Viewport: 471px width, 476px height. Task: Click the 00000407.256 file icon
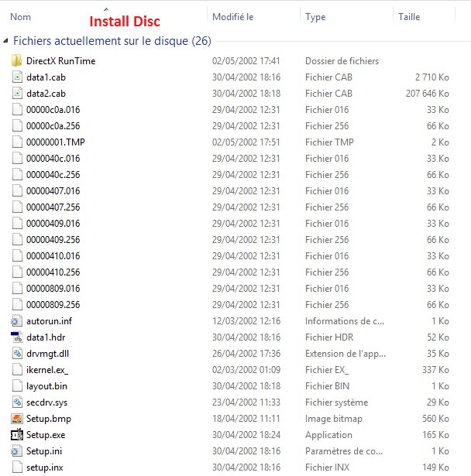[x=17, y=207]
